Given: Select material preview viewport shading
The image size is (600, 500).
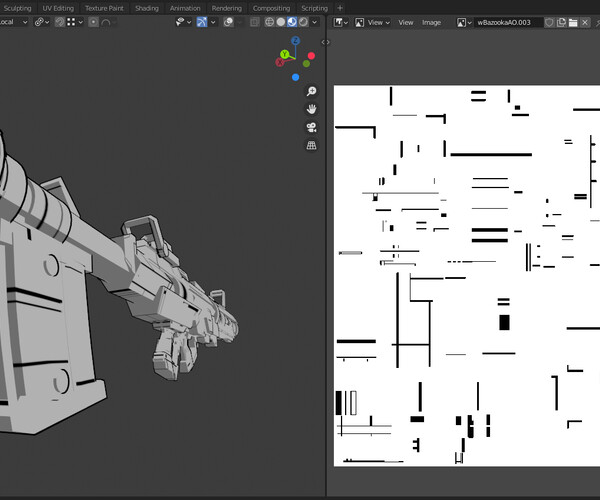Looking at the screenshot, I should point(292,22).
